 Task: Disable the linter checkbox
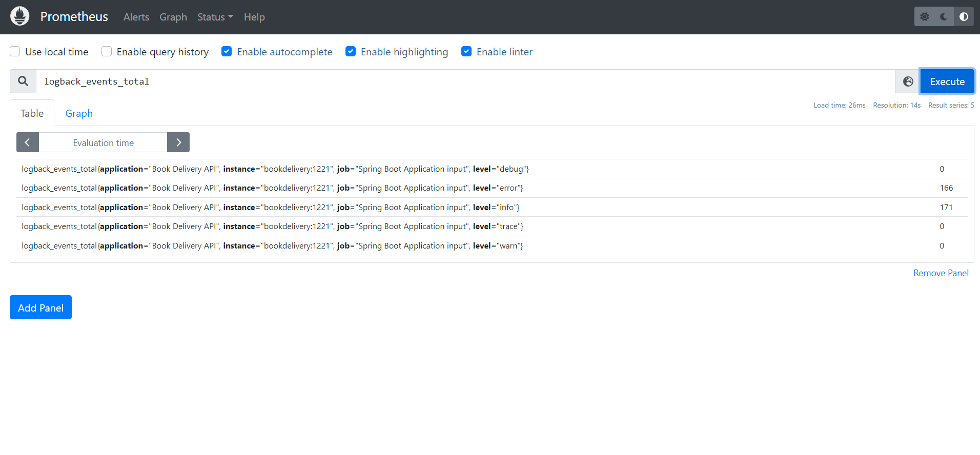point(466,51)
